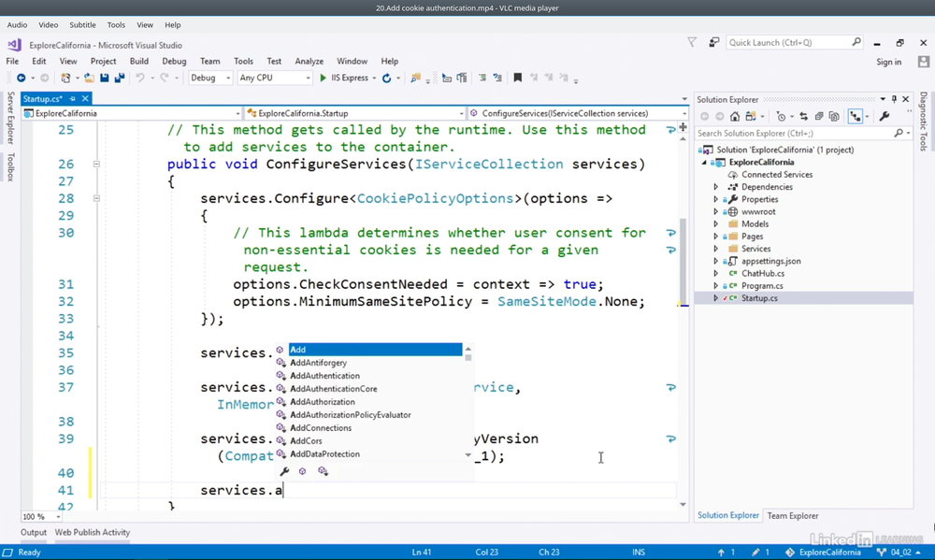Click Collapse All in Solution Explorer toolbar

(x=819, y=116)
